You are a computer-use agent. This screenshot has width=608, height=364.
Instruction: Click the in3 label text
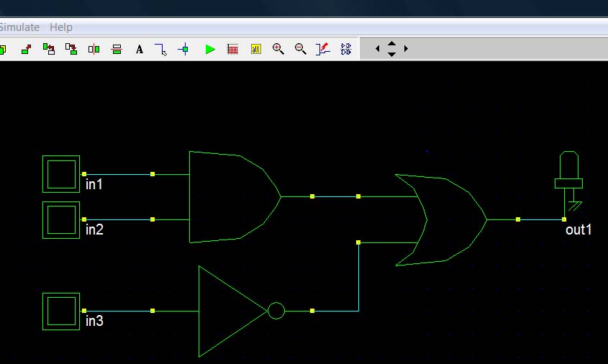coord(94,322)
